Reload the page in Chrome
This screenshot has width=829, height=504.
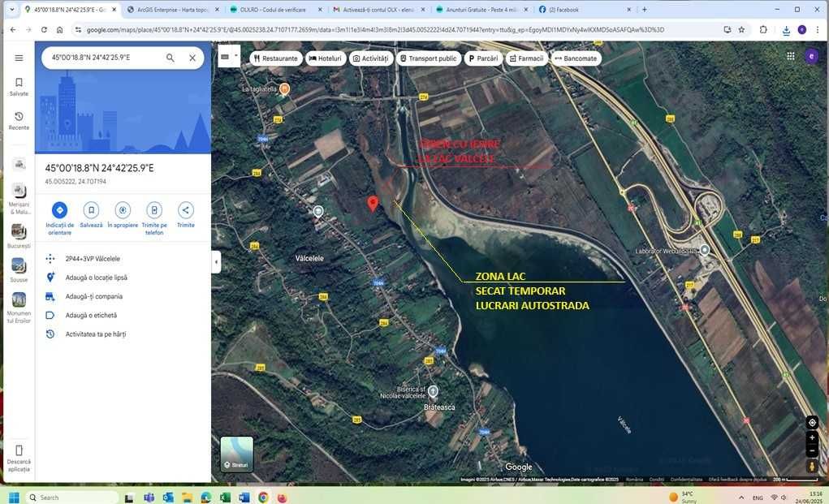44,29
